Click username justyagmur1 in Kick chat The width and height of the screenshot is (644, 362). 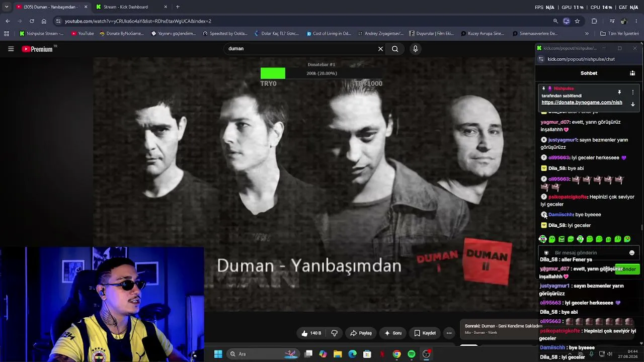point(562,140)
